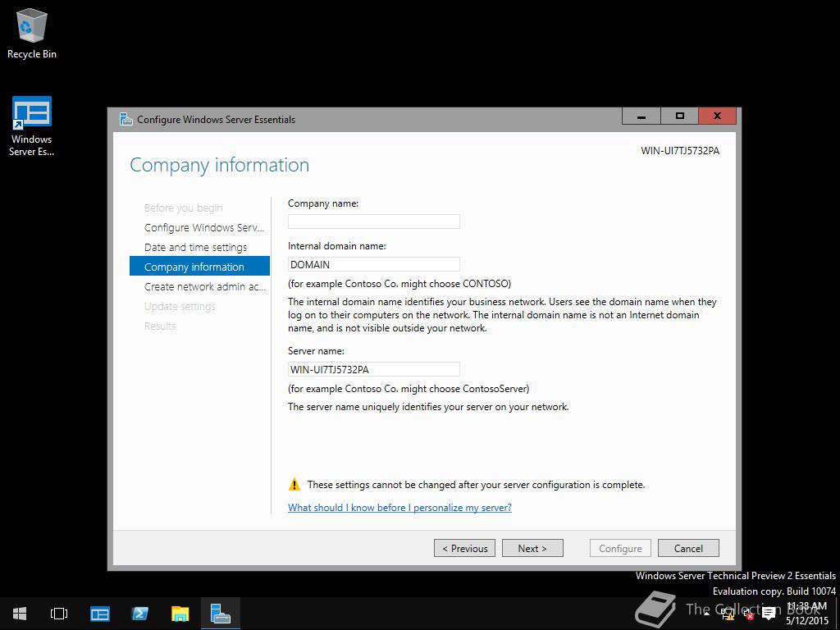Open Windows Server Essentials desktop shortcut
Screen dimensions: 840x630
click(32, 126)
